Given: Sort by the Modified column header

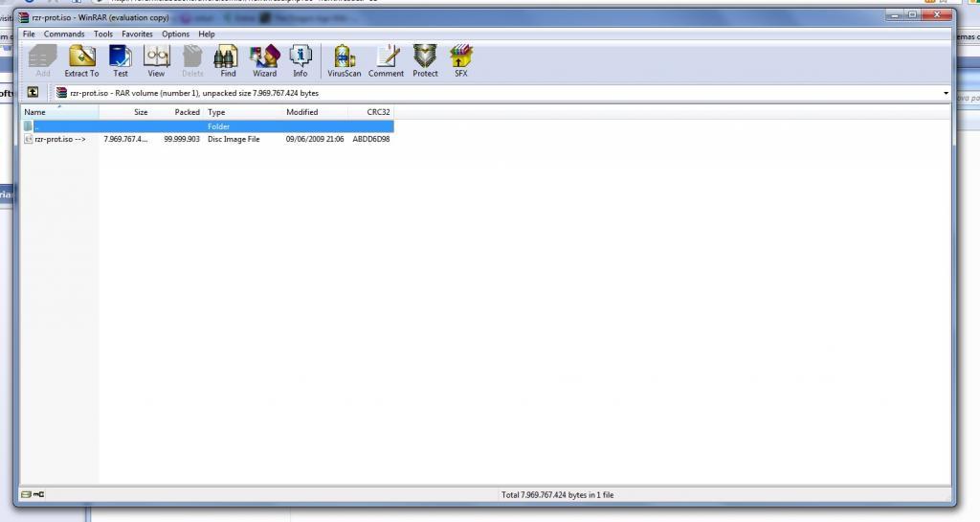Looking at the screenshot, I should click(315, 112).
